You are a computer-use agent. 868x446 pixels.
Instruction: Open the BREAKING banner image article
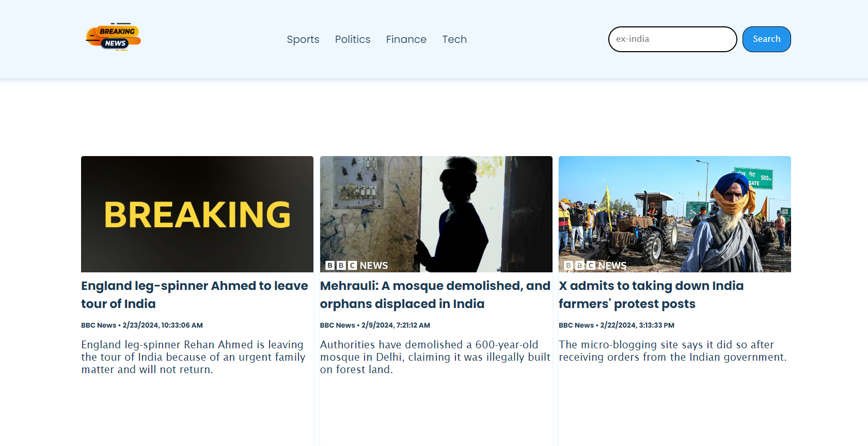coord(197,214)
